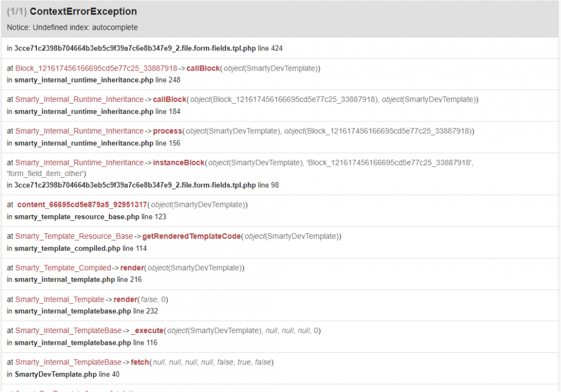
Task: Click the Block_121617456166695cd5e77c25_33887918 class before callBlock
Action: [x=96, y=68]
